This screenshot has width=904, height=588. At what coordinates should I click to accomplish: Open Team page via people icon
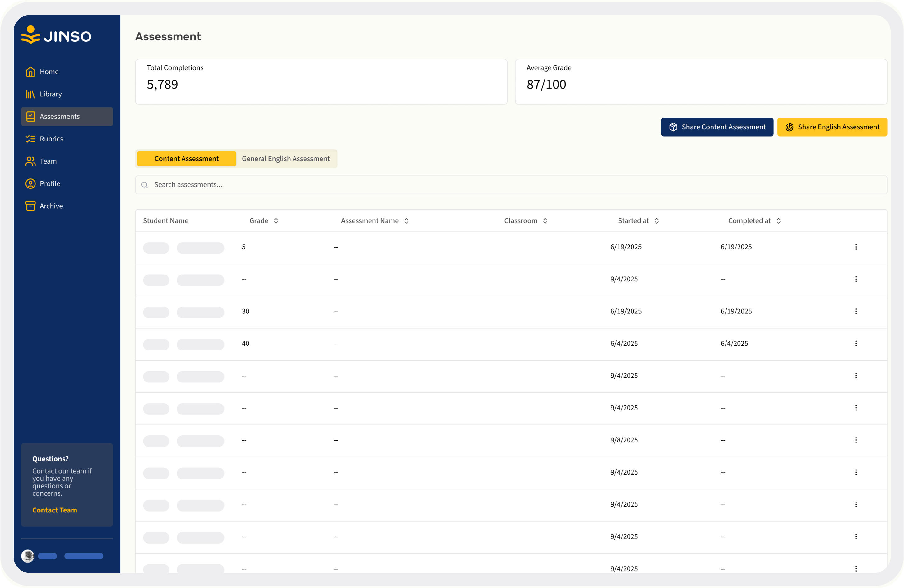click(30, 161)
